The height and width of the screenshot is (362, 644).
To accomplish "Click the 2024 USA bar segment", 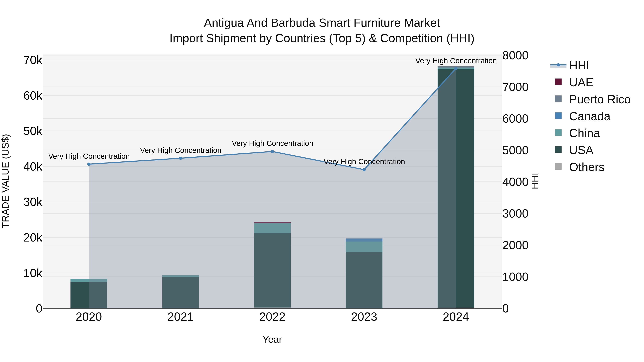I will point(456,188).
